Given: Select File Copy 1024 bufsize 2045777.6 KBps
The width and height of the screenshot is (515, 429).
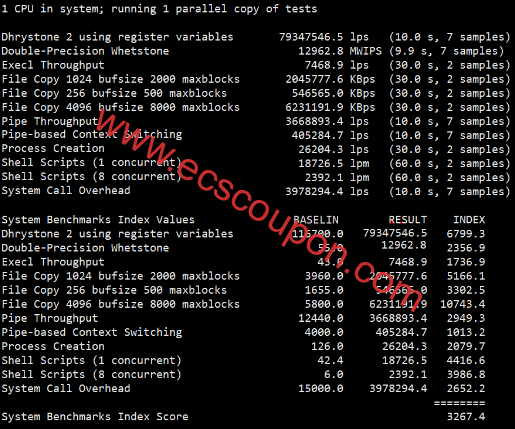Looking at the screenshot, I should pos(330,79).
